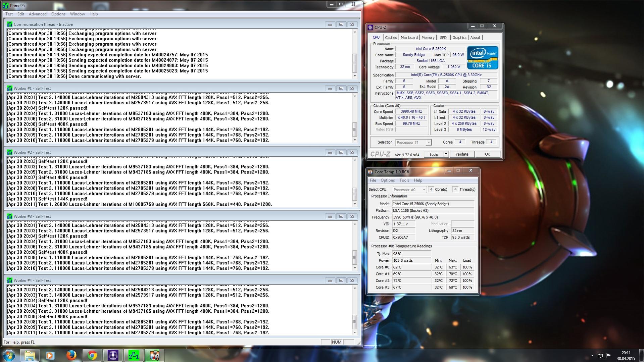Click the Worker #4 window icon
644x362 pixels.
[10, 280]
